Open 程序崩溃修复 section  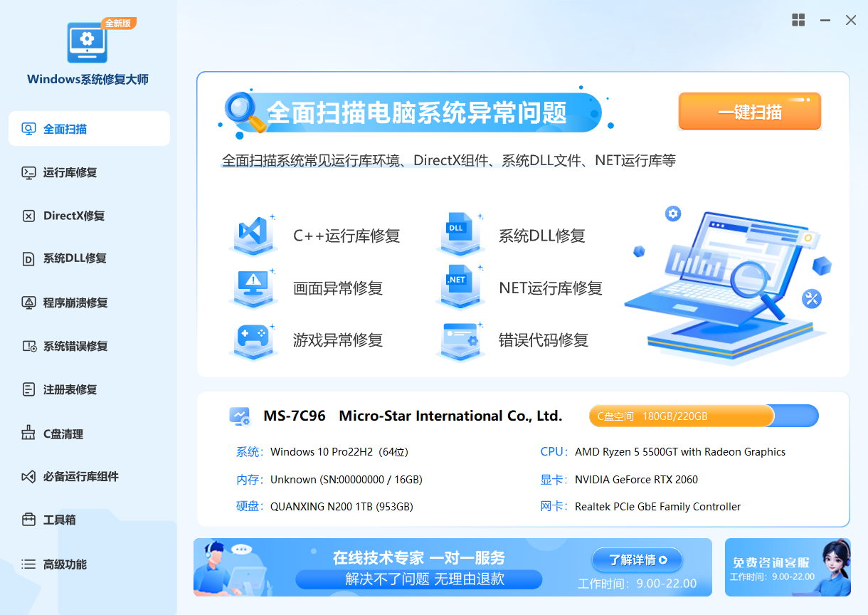point(89,303)
